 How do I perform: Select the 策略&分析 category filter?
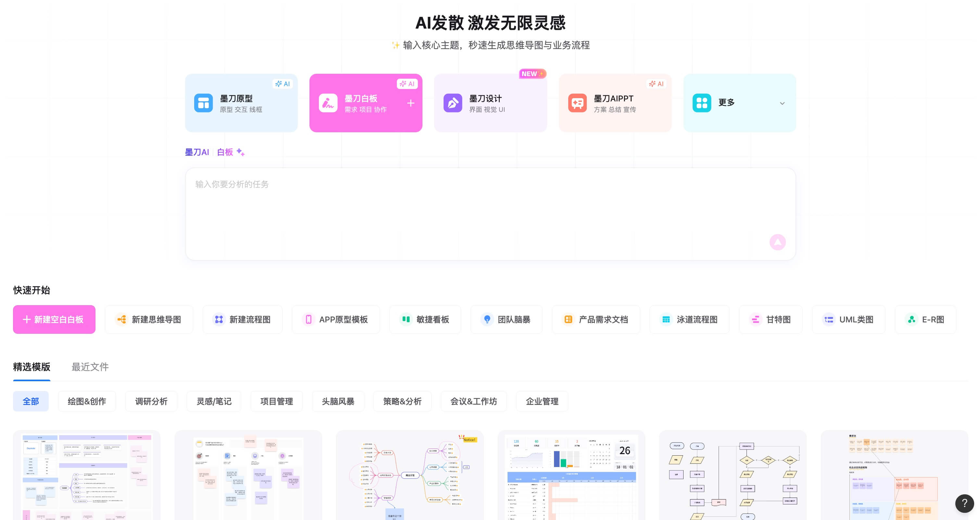tap(402, 401)
